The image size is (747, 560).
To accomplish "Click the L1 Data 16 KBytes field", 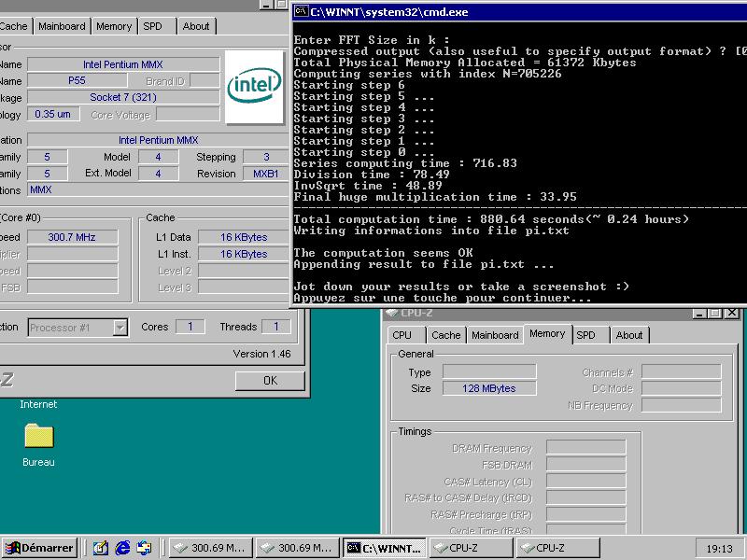I will 244,237.
